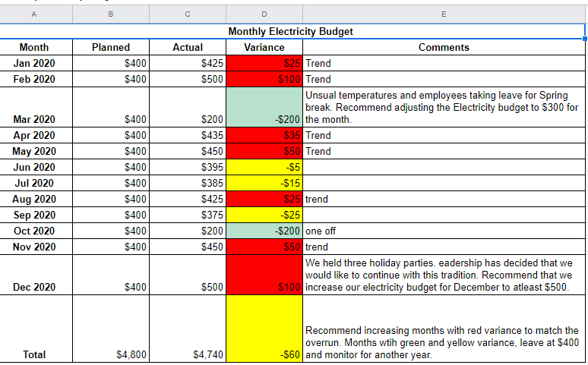Click the May 2020 month cell

[x=36, y=151]
